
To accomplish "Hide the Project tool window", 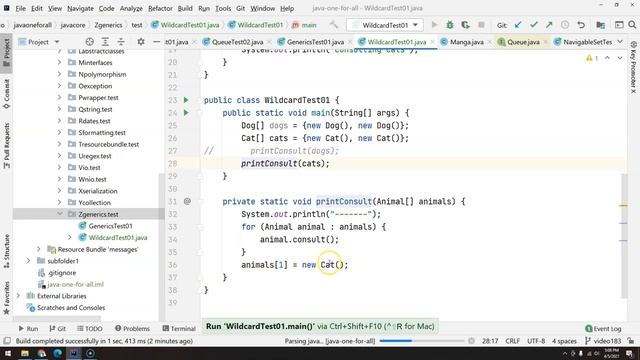I will (156, 42).
